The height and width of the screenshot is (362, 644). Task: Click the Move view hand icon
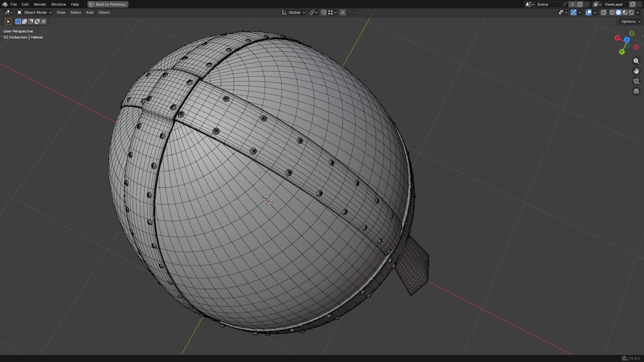pos(636,71)
